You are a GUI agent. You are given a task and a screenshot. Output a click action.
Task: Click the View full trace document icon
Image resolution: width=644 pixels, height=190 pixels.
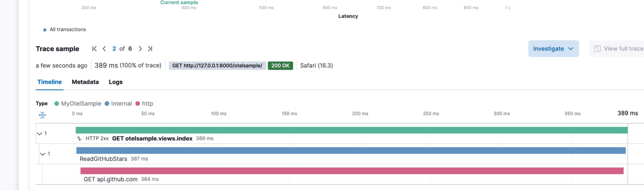coord(597,49)
